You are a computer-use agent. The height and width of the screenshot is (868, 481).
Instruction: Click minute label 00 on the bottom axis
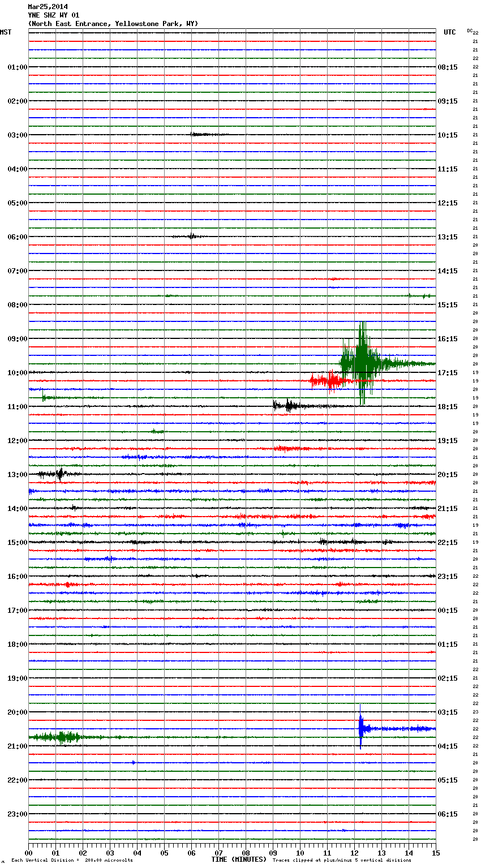coord(28,853)
